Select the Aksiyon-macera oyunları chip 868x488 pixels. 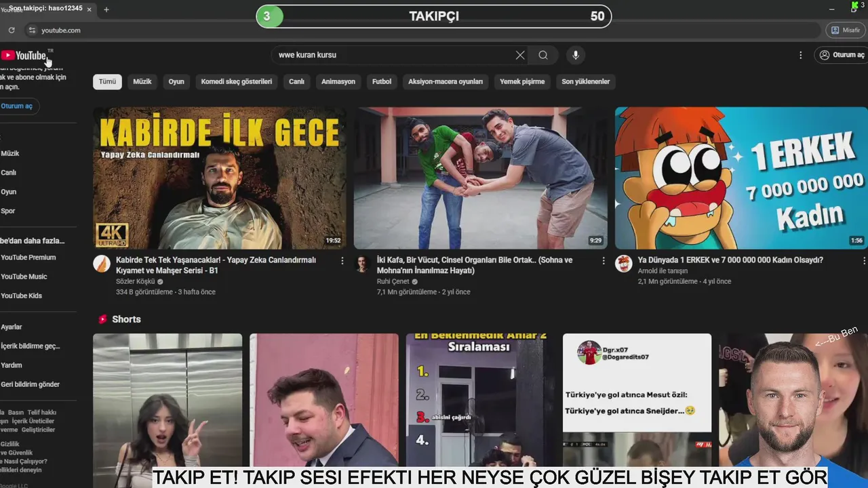[x=446, y=81]
